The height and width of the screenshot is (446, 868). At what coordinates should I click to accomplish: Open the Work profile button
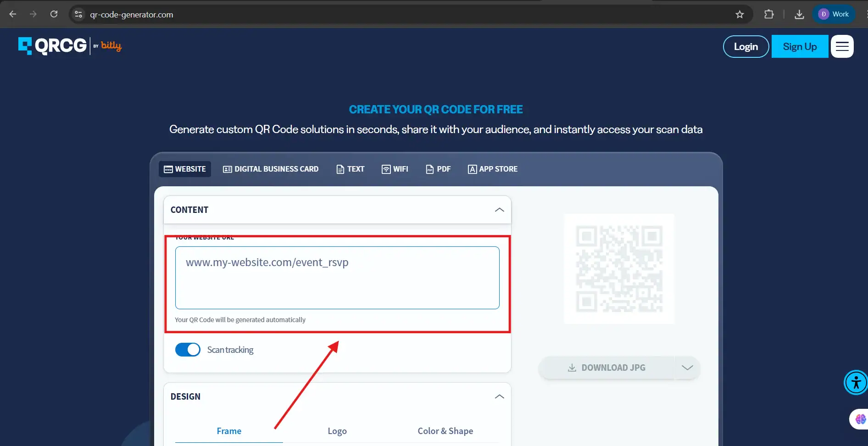(x=834, y=14)
